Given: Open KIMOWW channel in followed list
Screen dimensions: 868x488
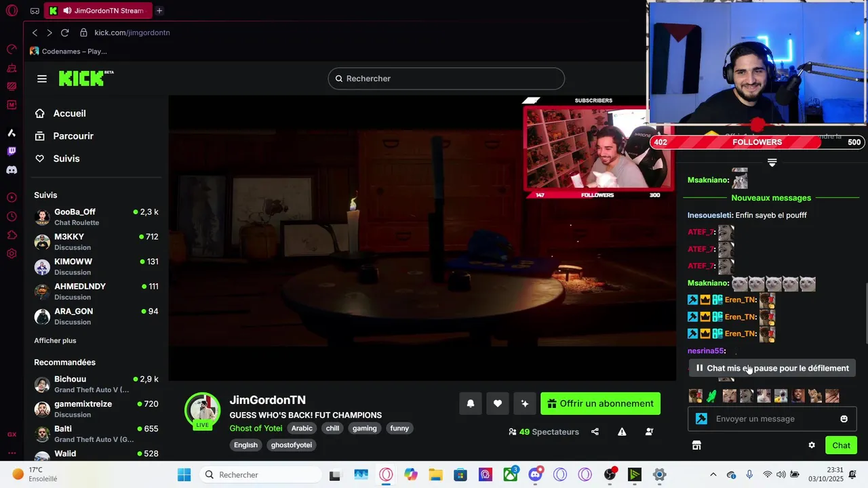Looking at the screenshot, I should click(x=96, y=266).
